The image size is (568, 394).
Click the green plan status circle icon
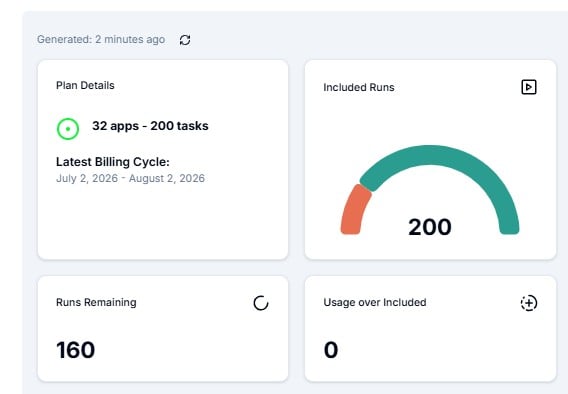coord(68,129)
